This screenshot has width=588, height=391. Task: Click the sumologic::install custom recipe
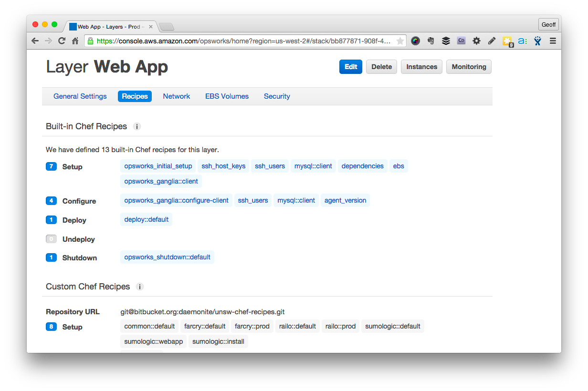(219, 341)
